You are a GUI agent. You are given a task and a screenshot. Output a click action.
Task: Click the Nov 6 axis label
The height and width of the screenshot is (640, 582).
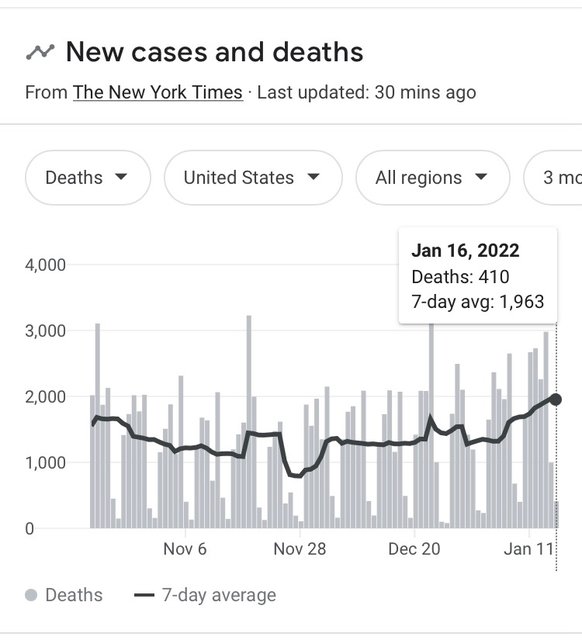pos(185,549)
